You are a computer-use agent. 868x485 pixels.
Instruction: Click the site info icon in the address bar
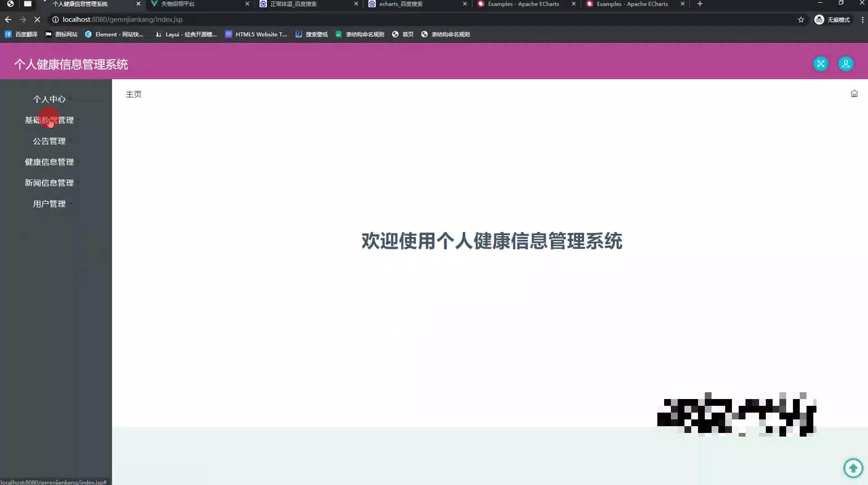coord(55,19)
